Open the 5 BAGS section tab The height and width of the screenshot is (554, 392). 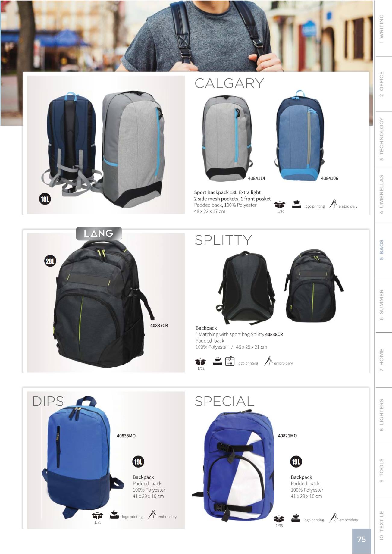click(x=381, y=250)
